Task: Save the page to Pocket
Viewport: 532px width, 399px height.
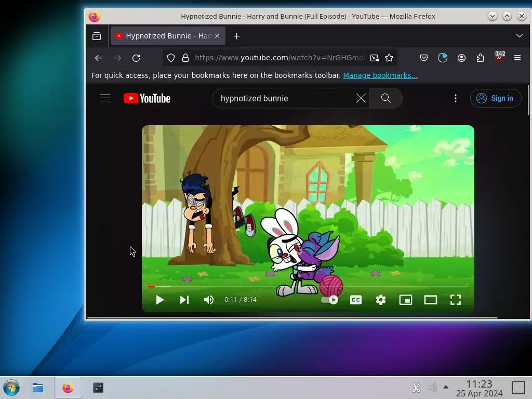Action: click(x=424, y=58)
